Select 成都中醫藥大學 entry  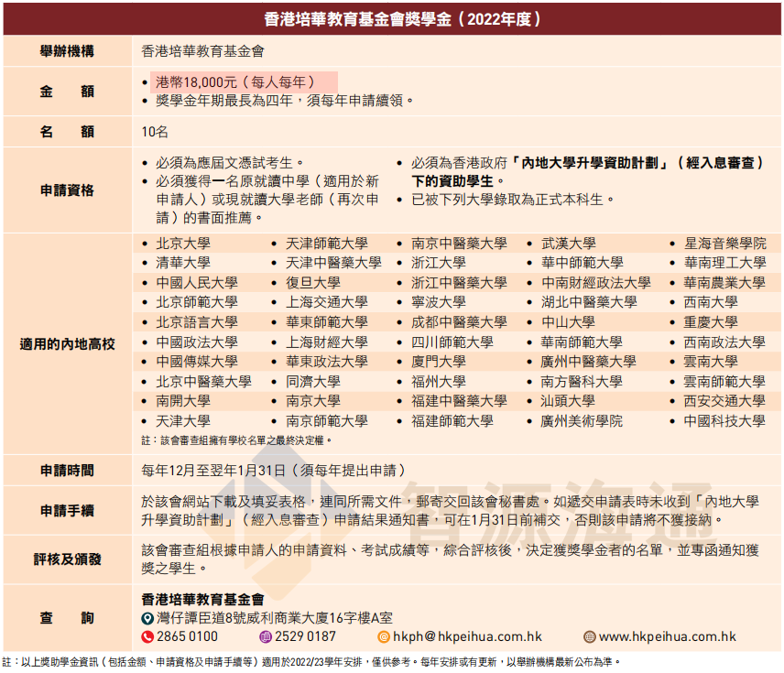pos(459,322)
